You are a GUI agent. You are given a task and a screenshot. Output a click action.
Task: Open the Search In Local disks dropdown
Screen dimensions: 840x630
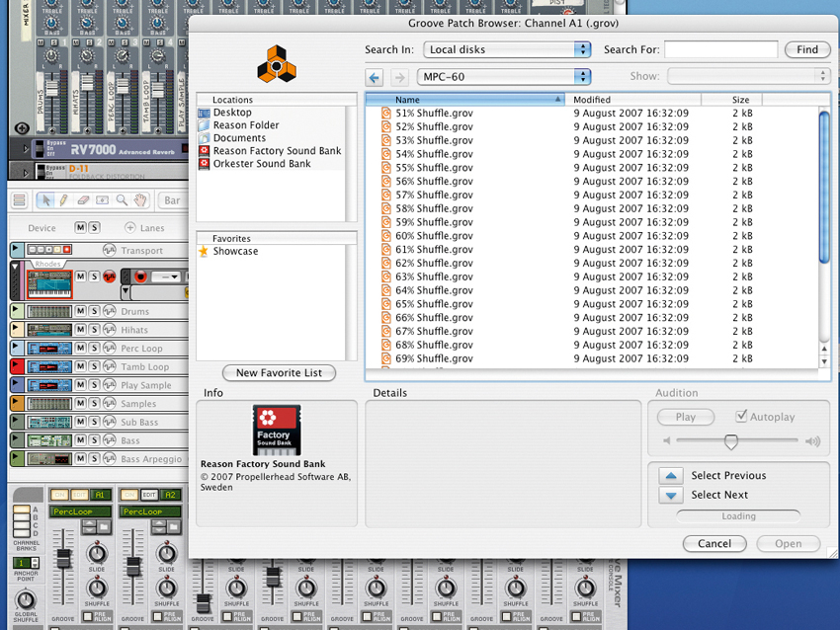[x=507, y=49]
